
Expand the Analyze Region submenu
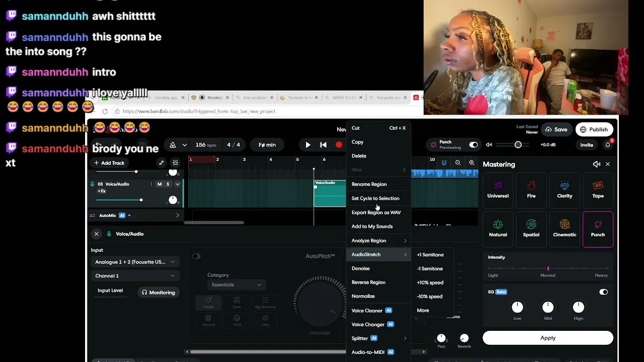379,240
